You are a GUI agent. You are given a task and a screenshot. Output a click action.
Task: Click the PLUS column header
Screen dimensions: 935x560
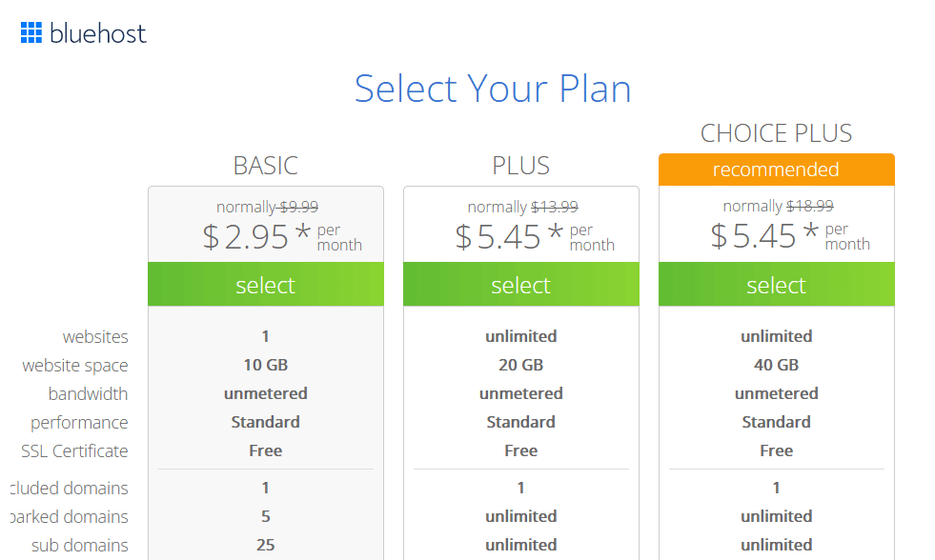coord(520,165)
